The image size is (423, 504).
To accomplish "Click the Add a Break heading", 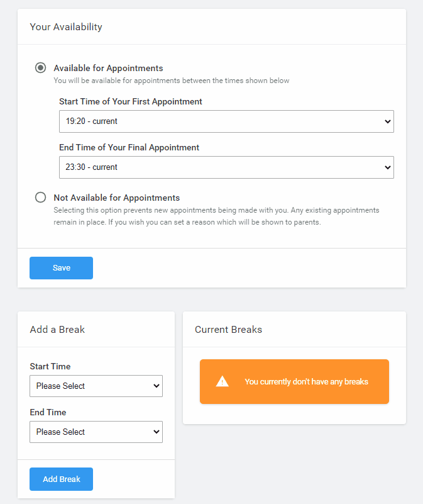I will (x=57, y=330).
